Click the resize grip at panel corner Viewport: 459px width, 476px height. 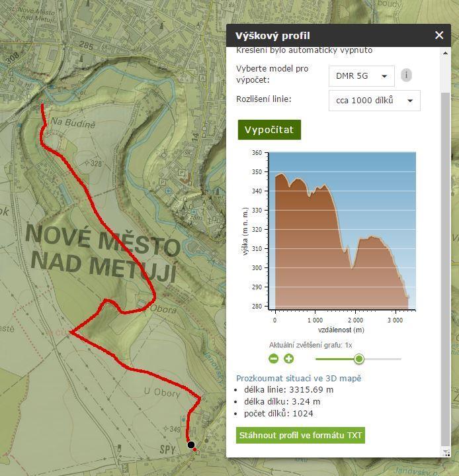coord(446,453)
